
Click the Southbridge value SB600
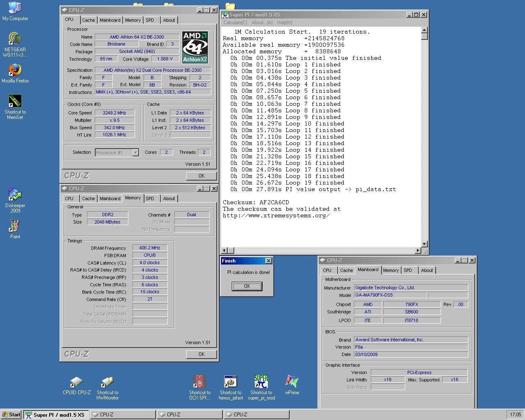pyautogui.click(x=411, y=312)
